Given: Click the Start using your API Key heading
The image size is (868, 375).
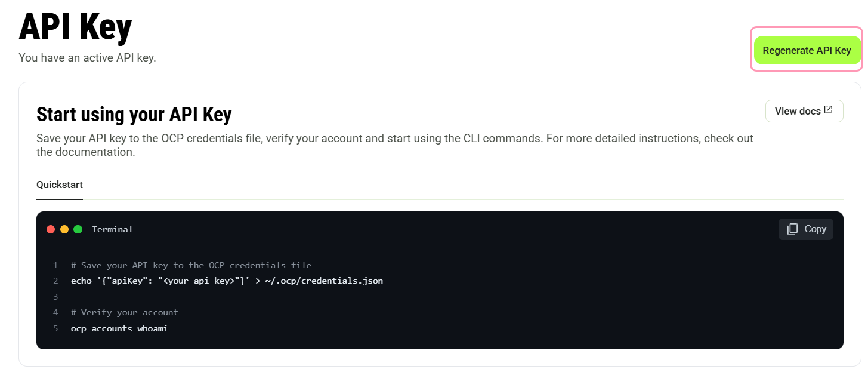Looking at the screenshot, I should coord(134,114).
